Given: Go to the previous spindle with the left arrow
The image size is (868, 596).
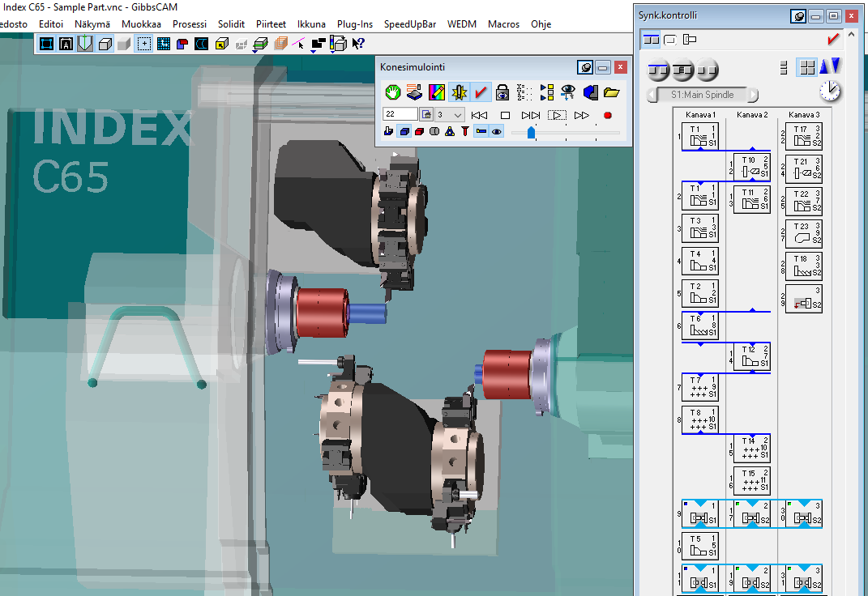Looking at the screenshot, I should (x=652, y=95).
